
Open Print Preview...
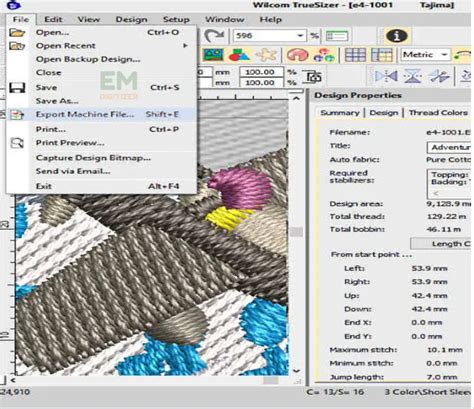101,143
